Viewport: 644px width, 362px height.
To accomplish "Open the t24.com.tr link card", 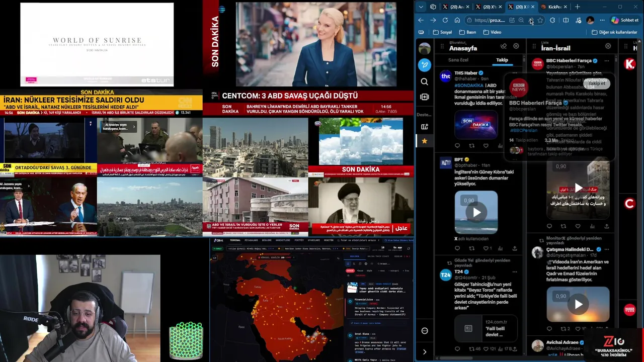I will click(486, 327).
